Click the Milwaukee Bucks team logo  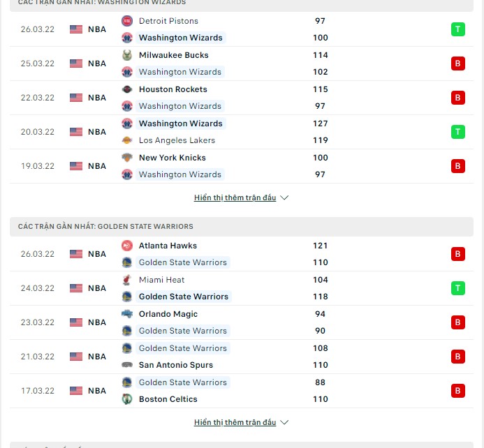click(127, 55)
